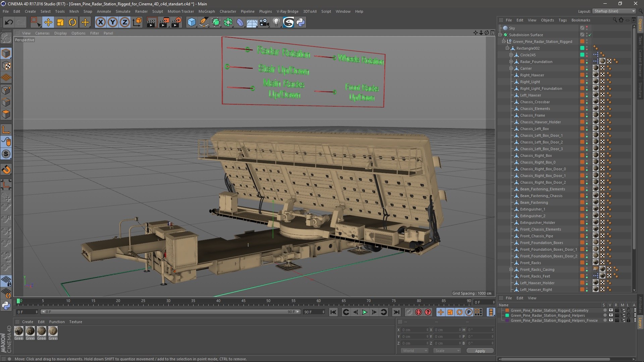This screenshot has height=362, width=644.
Task: Toggle visibility of Helpers layer
Action: (x=611, y=315)
